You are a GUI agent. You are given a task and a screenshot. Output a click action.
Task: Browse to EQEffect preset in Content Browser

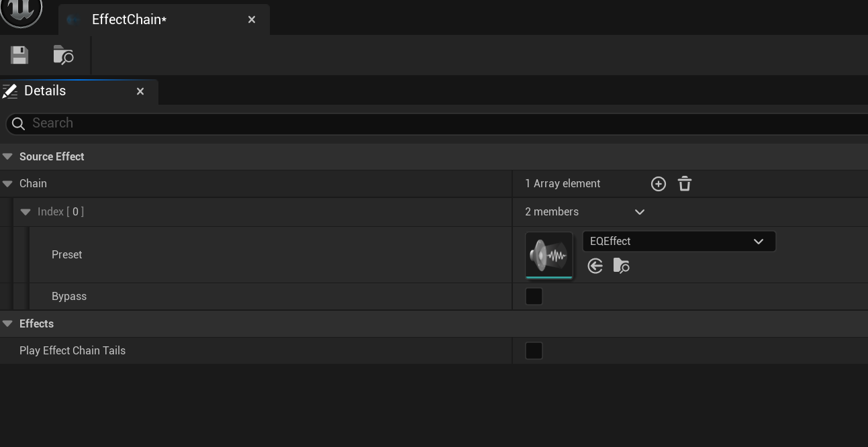point(621,266)
